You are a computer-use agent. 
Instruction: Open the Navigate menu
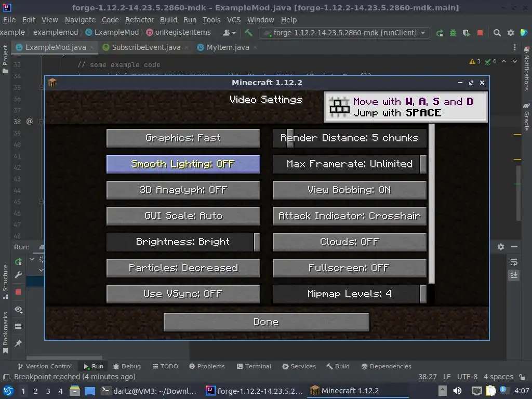(80, 20)
